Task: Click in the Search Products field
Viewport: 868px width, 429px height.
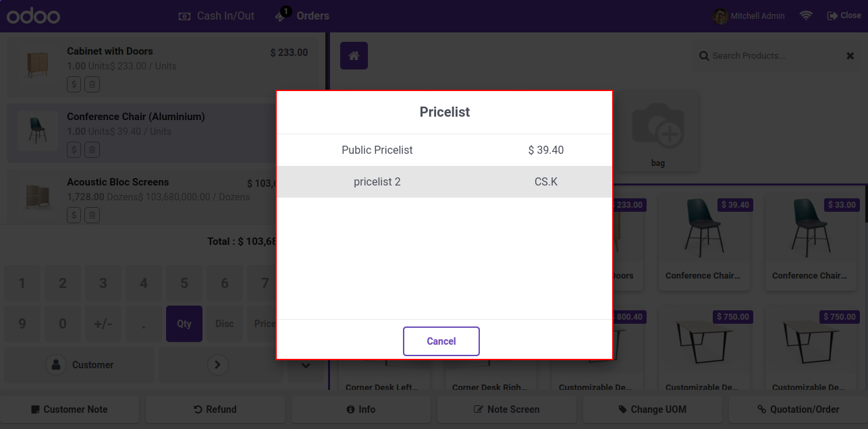Action: coord(769,56)
